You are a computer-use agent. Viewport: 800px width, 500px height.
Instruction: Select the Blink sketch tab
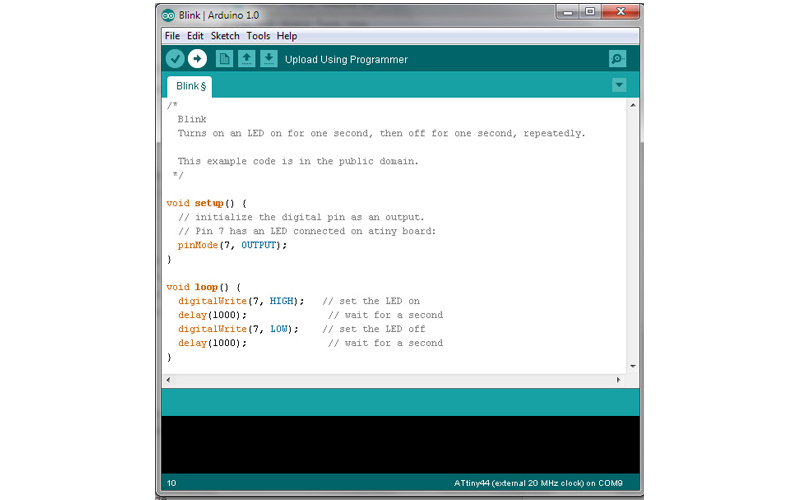click(x=190, y=86)
